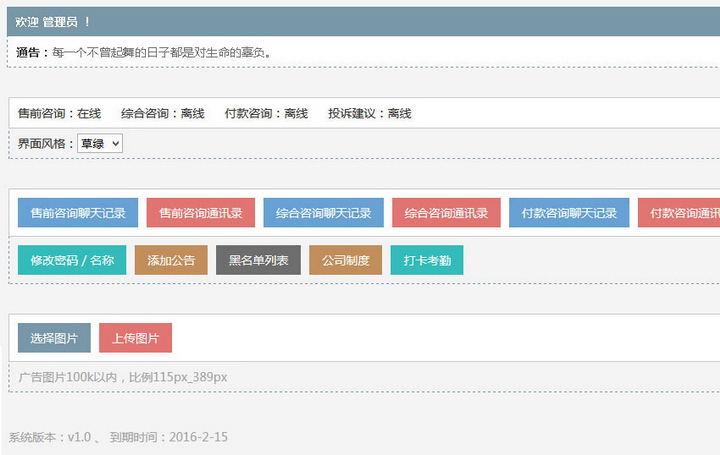Screen dimensions: 720x455
Task: Open 售前咨询通讯录 button
Action: tap(201, 213)
